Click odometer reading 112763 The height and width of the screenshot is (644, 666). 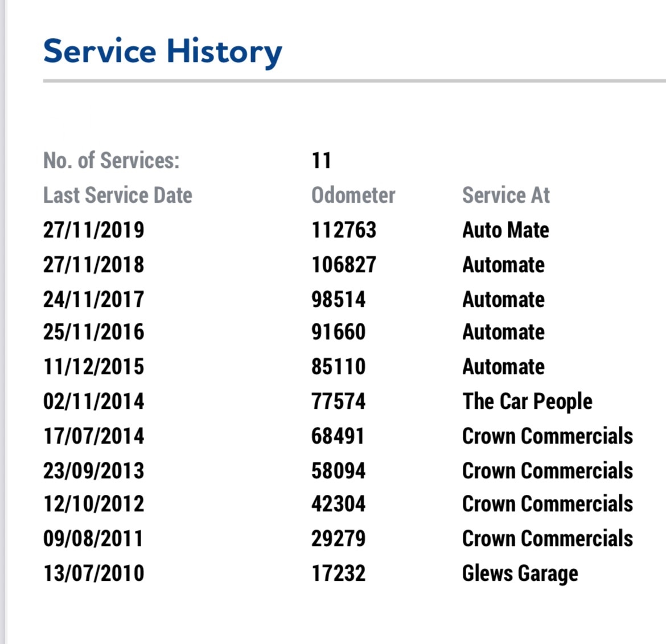[x=344, y=230]
